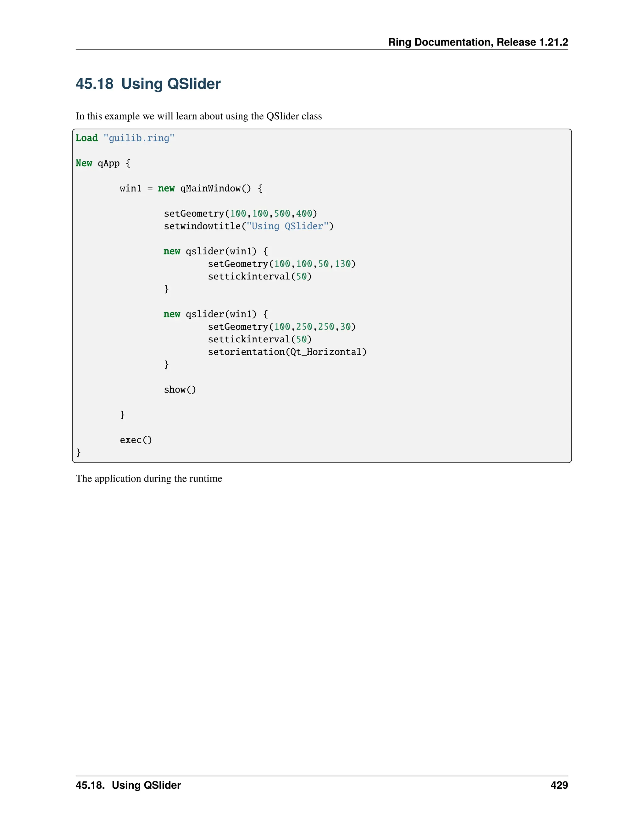Screen dimensions: 644x833
Task: Click the 'Ring Documentation, Release 1.21.2' header
Action: (478, 42)
